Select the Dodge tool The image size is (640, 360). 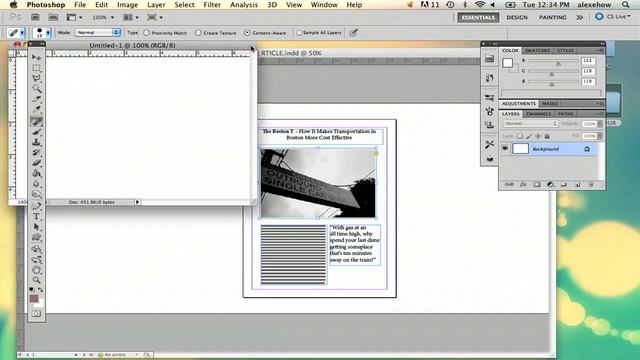pos(36,194)
